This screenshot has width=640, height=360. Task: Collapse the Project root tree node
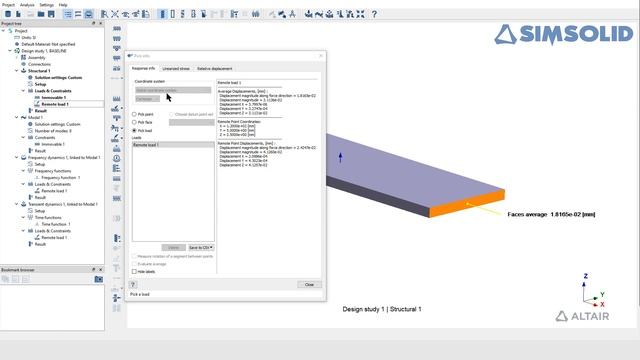pos(4,31)
